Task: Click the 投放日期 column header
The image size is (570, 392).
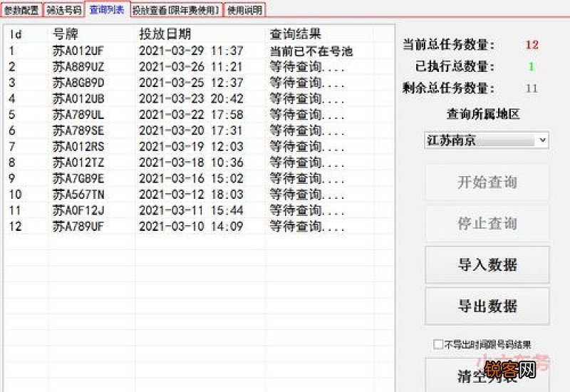Action: tap(200, 34)
